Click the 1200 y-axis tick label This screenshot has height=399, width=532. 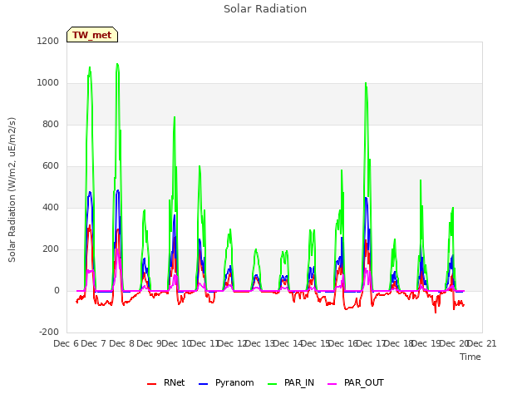point(48,41)
